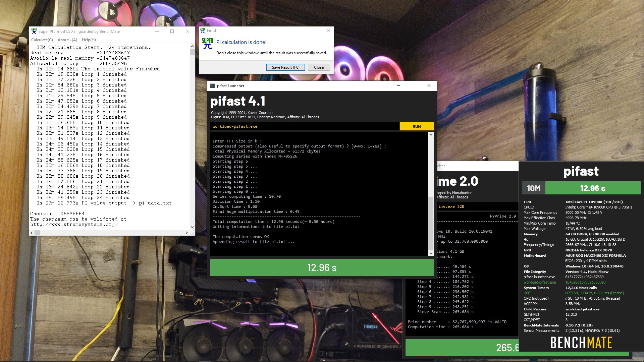644x362 pixels.
Task: Click the workload-pifast.exe command field
Action: pyautogui.click(x=305, y=126)
